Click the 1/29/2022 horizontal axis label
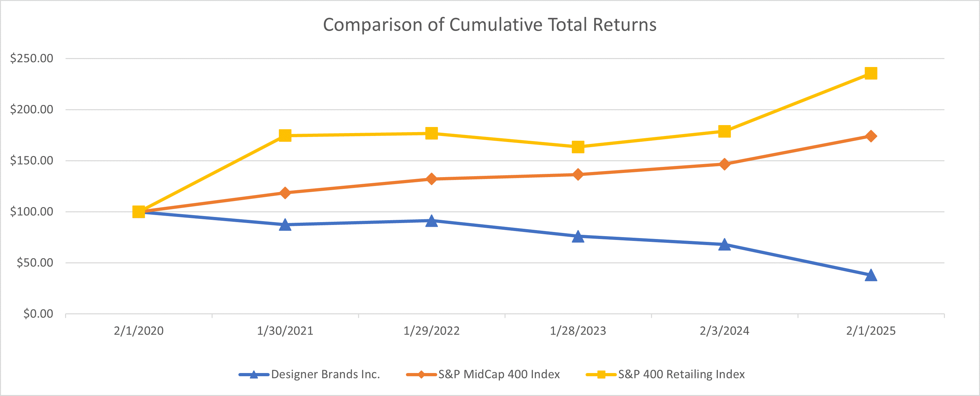980x396 pixels. point(431,331)
